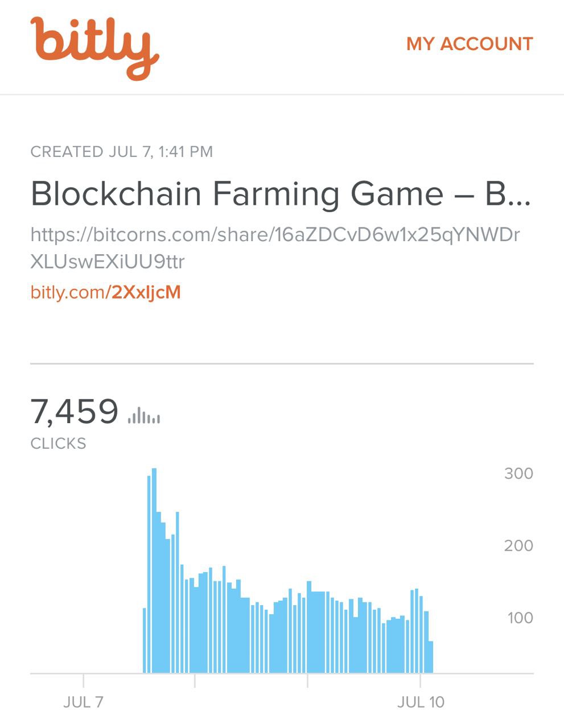The image size is (564, 728).
Task: Select the tallest bar in the clicks chart
Action: point(154,569)
